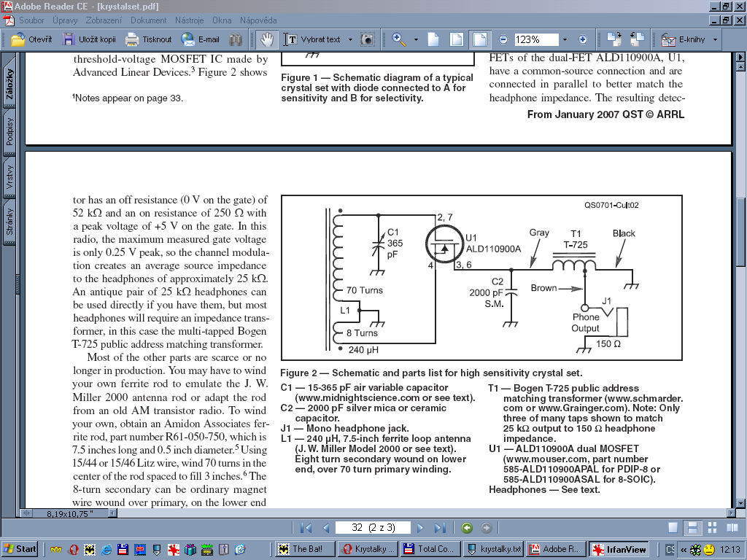747x560 pixels.
Task: Expand hidden tray icons chevron
Action: (683, 550)
